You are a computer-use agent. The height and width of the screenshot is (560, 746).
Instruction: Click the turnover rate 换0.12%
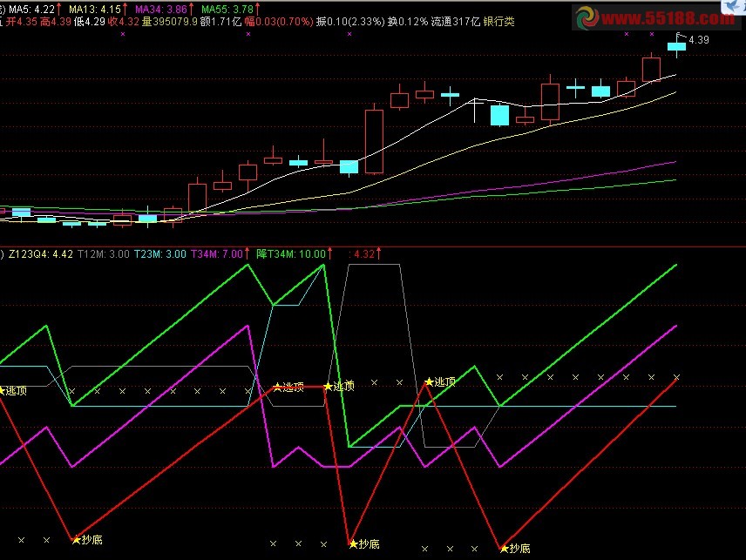[x=407, y=22]
